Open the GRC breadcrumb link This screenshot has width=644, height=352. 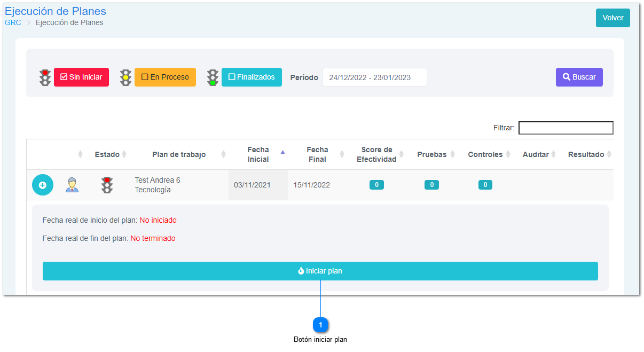point(13,23)
